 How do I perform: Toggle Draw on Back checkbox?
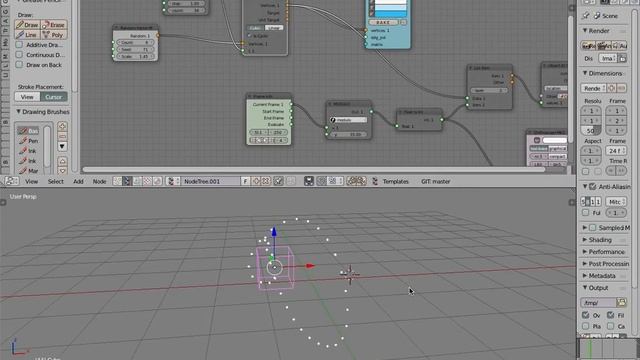coord(19,65)
